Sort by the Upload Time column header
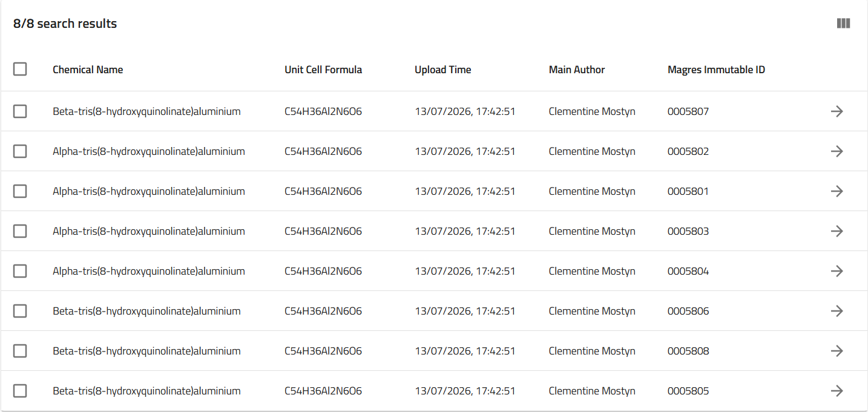Viewport: 868px width, 412px height. coord(443,70)
